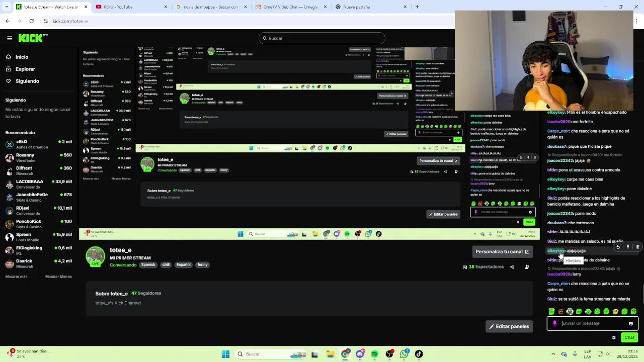
Task: Click reply icon on hovered chat message
Action: tap(618, 247)
